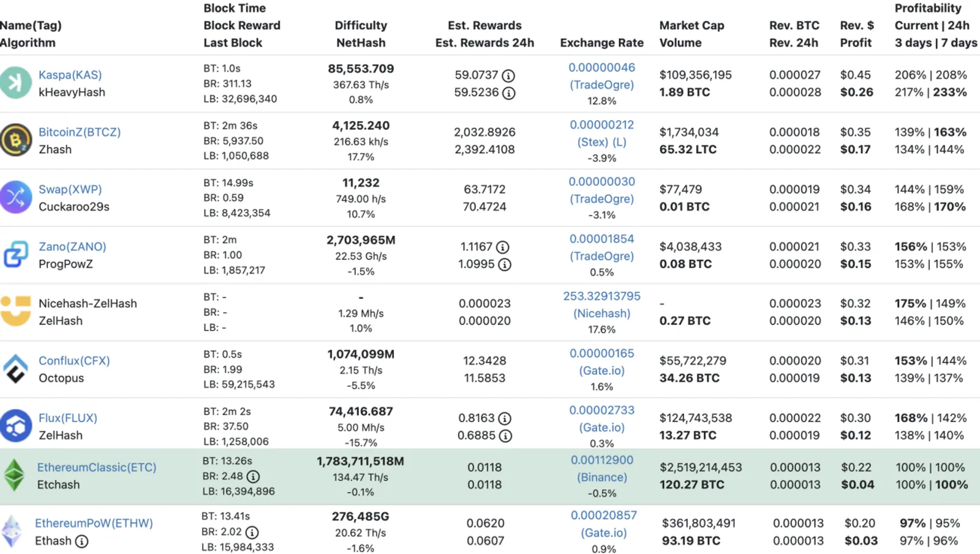This screenshot has height=554, width=980.
Task: Click the Swap XWP coin logo
Action: 15,197
